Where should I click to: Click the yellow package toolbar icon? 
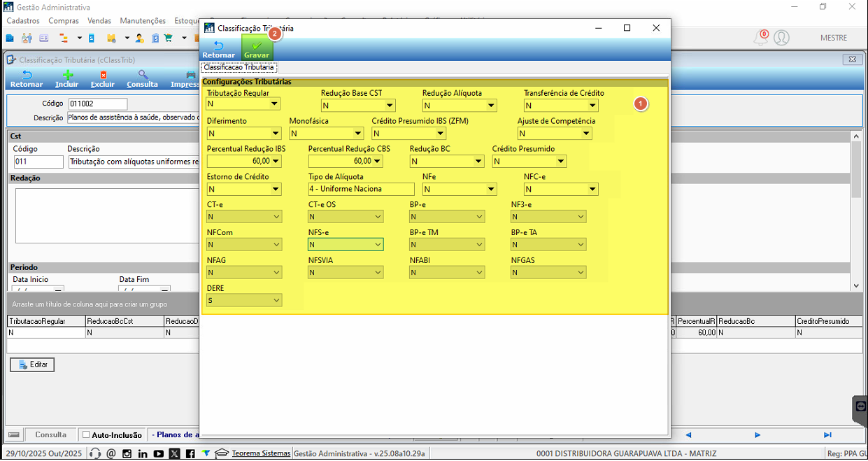[111, 38]
